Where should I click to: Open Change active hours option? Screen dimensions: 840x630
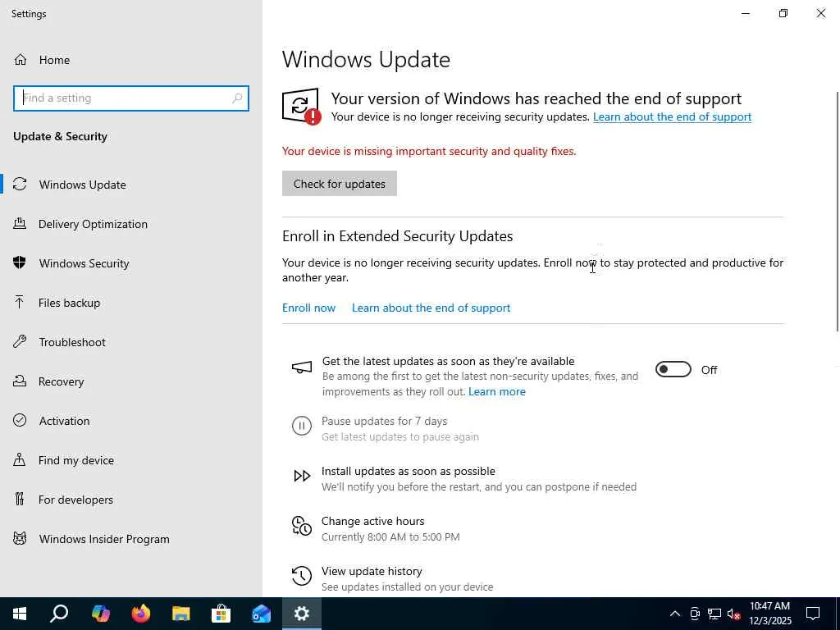373,521
